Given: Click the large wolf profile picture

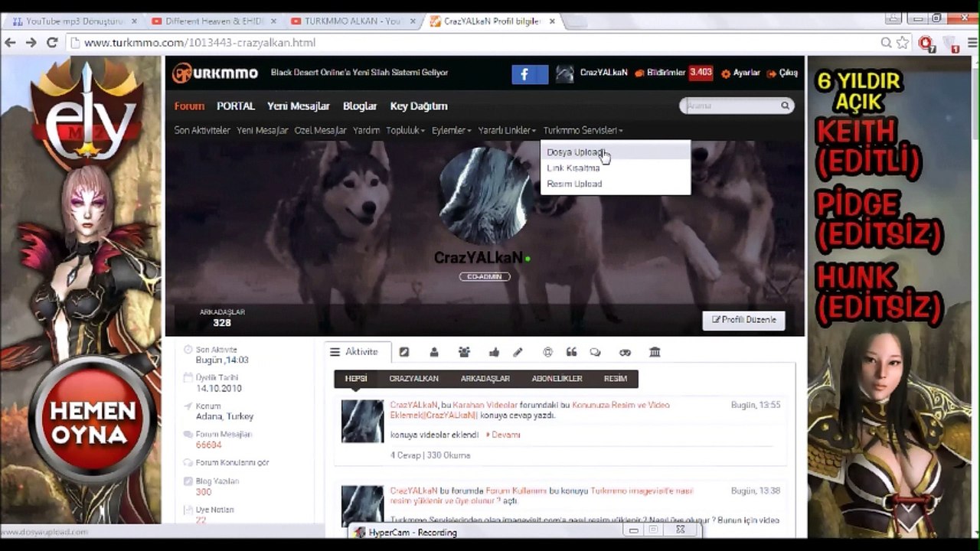Looking at the screenshot, I should [x=485, y=196].
